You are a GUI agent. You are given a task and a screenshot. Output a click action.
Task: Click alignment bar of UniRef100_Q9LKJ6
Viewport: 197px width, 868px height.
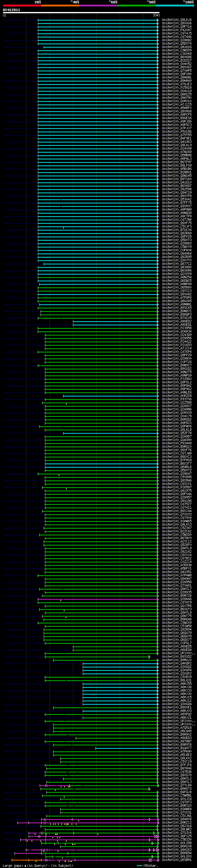[98, 20]
